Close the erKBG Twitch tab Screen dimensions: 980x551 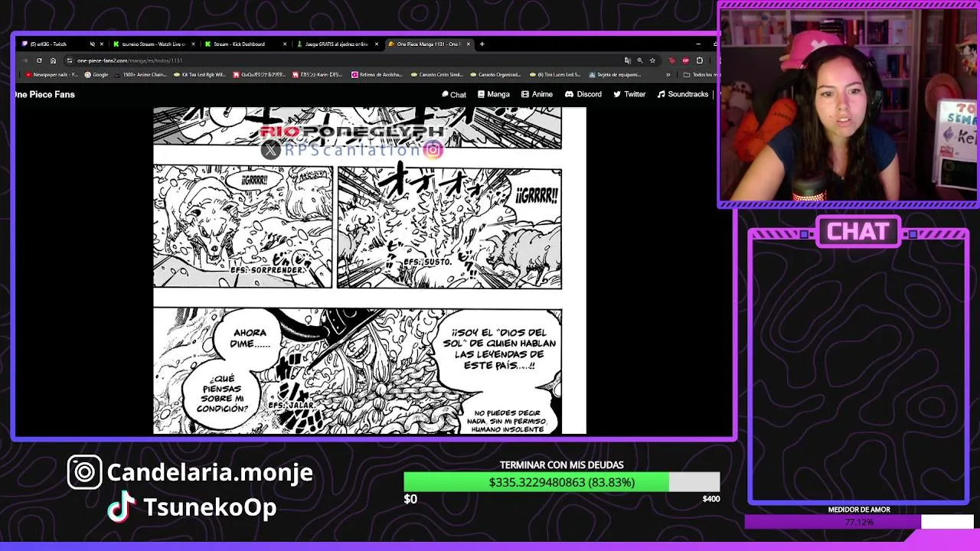(x=102, y=44)
